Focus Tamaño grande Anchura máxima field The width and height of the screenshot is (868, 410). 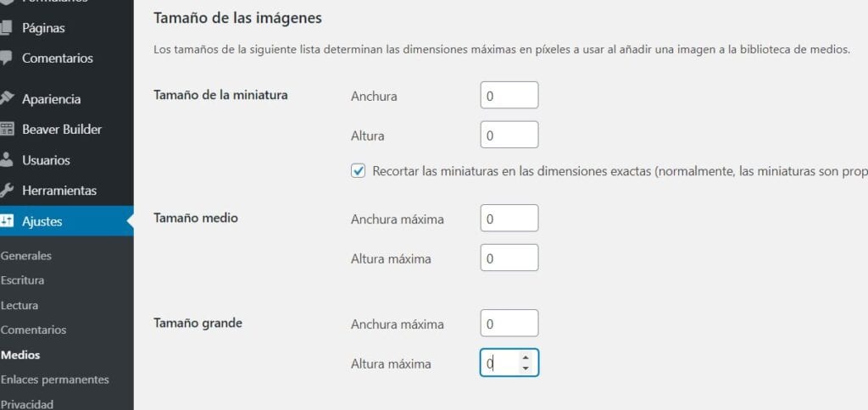coord(509,323)
